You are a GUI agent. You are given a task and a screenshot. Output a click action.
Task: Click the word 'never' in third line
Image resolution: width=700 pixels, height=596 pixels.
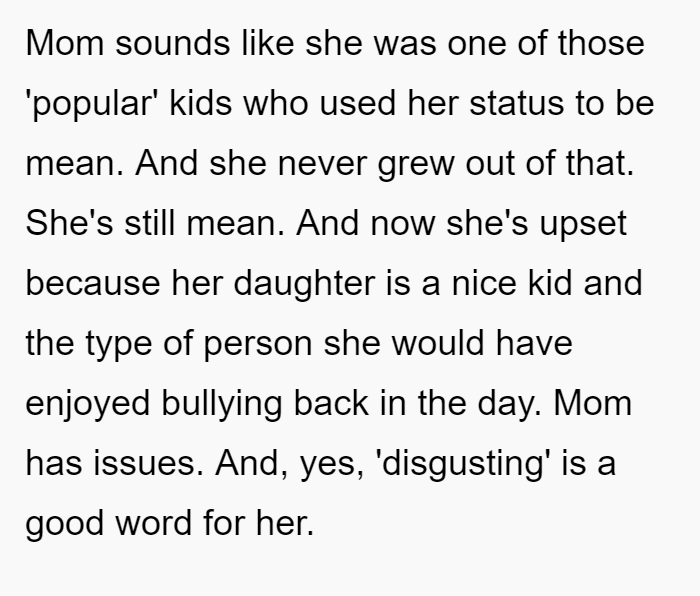(x=322, y=164)
